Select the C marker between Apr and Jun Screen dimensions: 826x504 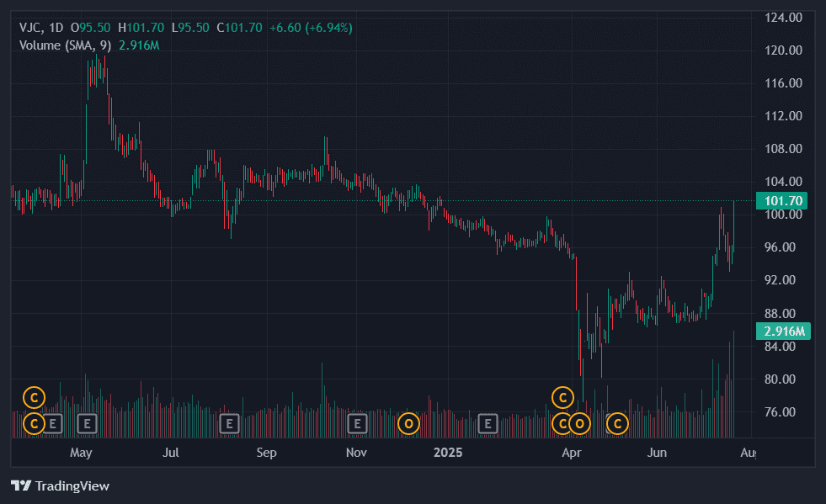[x=618, y=423]
